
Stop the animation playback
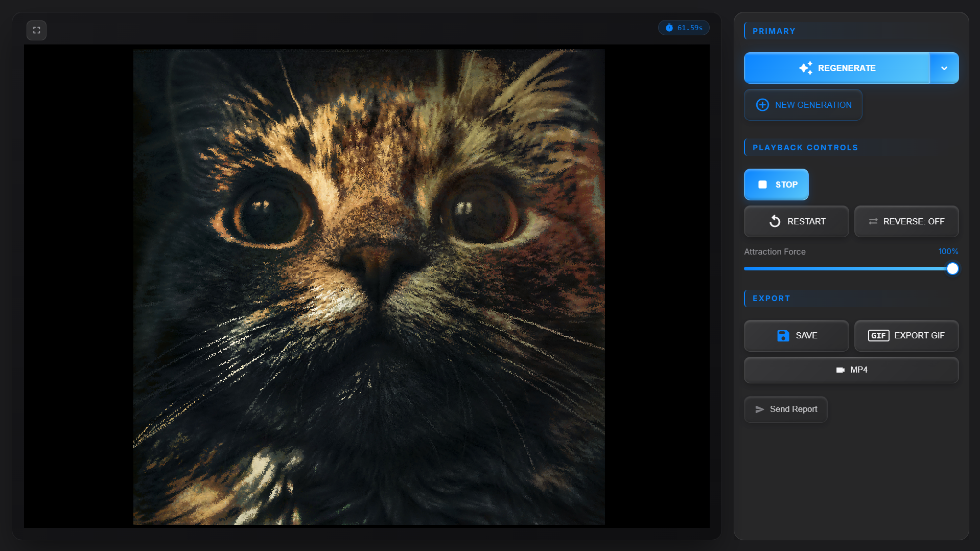776,185
